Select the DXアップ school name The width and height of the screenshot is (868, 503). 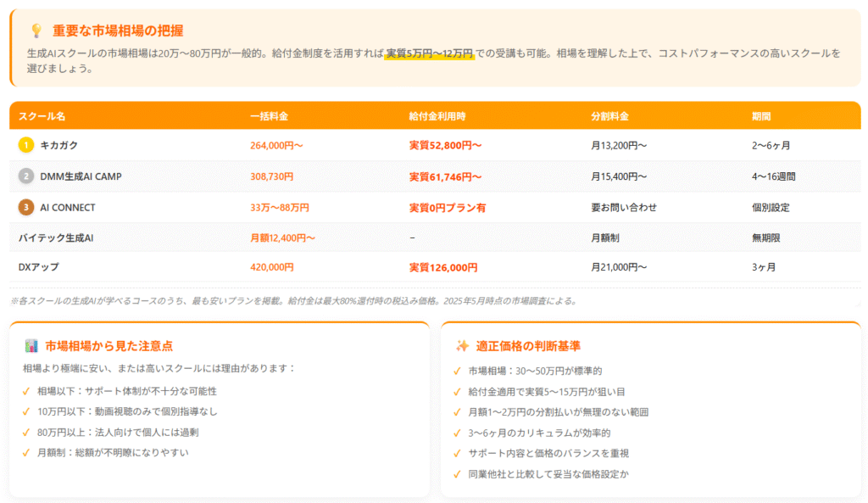pyautogui.click(x=39, y=267)
